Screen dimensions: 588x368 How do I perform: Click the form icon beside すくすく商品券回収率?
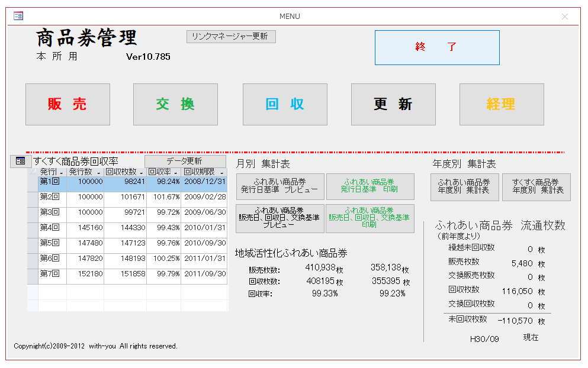(20, 161)
